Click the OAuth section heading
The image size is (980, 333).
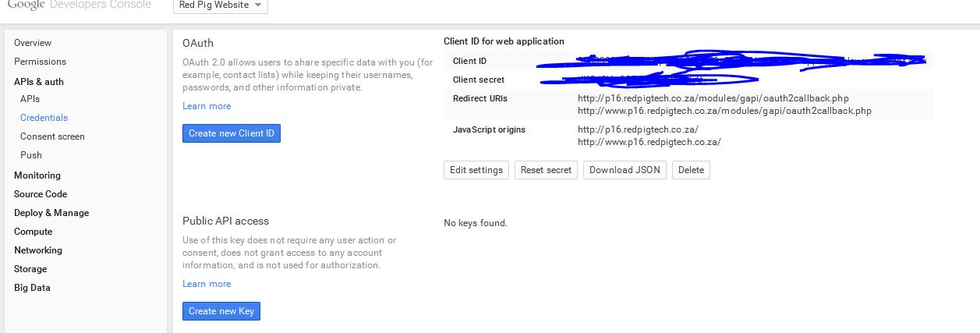point(198,43)
